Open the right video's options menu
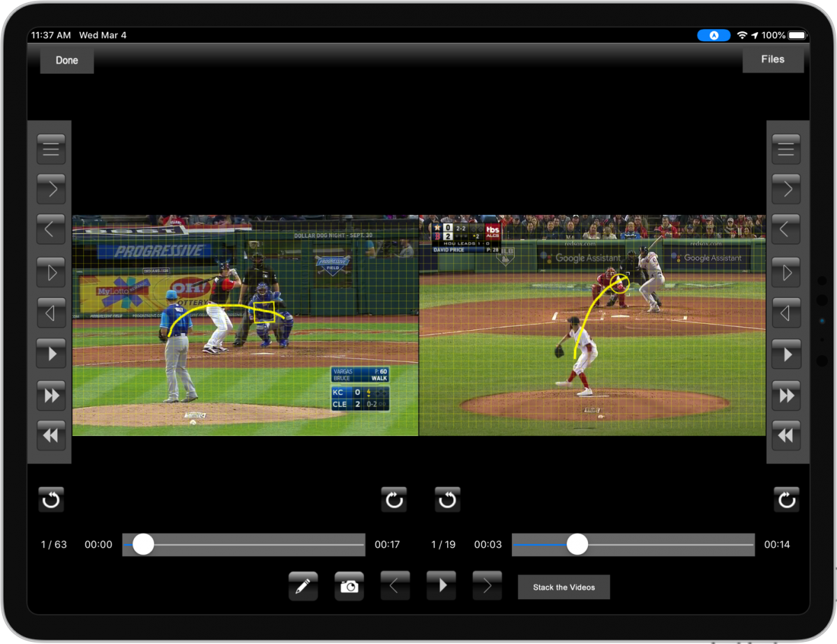The width and height of the screenshot is (837, 644). coord(785,148)
